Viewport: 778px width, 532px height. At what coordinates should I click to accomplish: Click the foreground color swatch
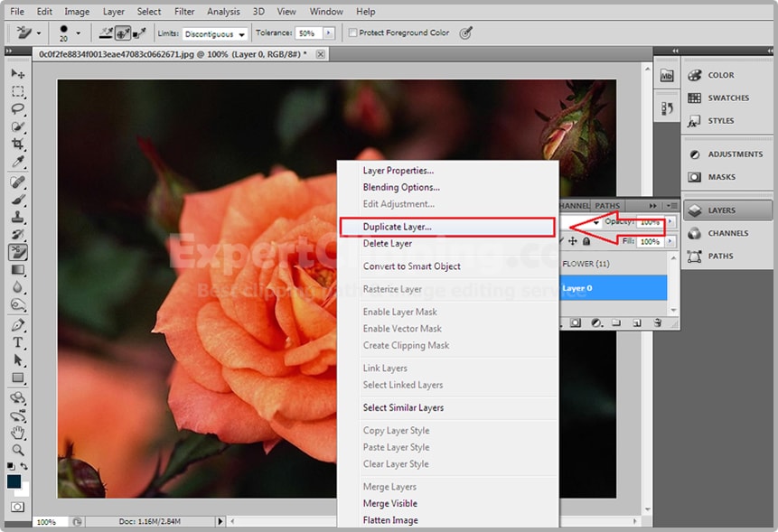[14, 481]
